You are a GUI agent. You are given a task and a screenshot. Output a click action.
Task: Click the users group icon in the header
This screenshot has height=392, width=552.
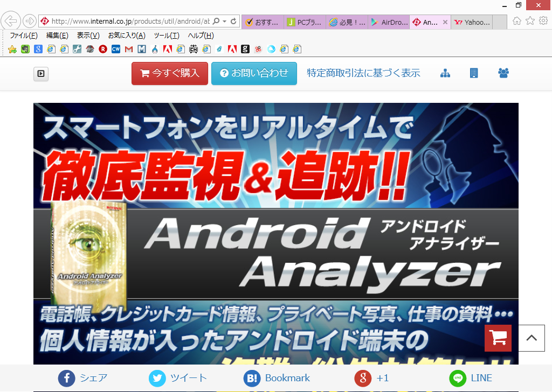503,73
